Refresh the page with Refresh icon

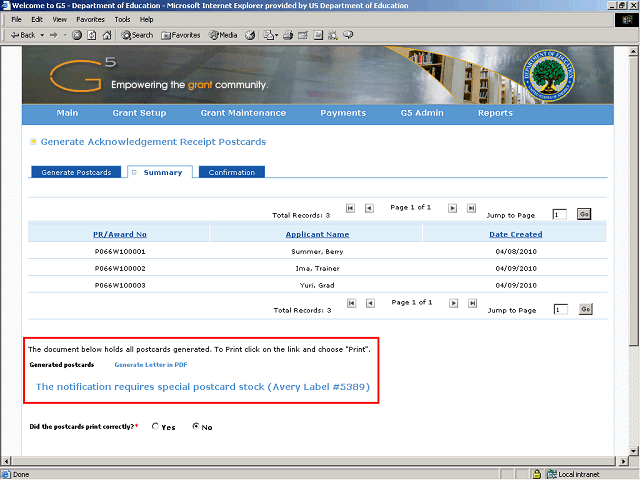point(92,35)
